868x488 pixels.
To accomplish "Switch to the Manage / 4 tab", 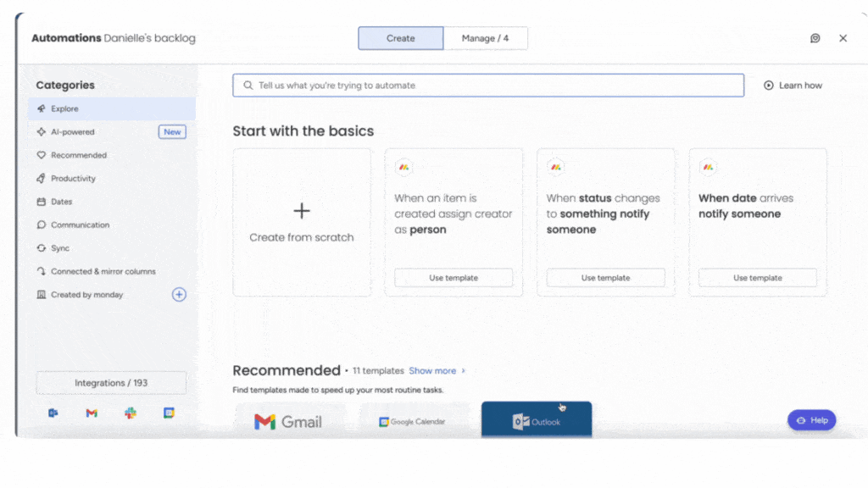I will (x=486, y=38).
